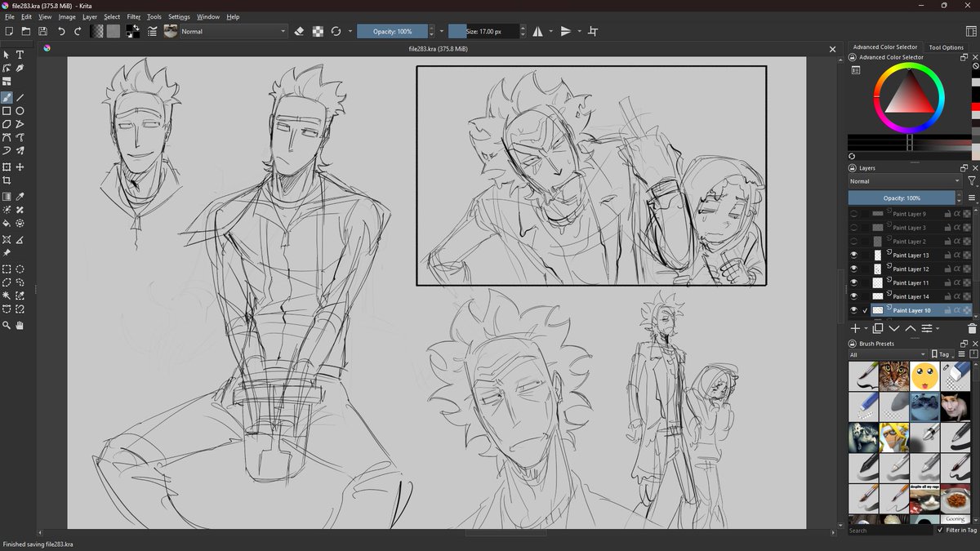Open the layer blending mode dropdown
This screenshot has width=980, height=551.
(x=905, y=181)
